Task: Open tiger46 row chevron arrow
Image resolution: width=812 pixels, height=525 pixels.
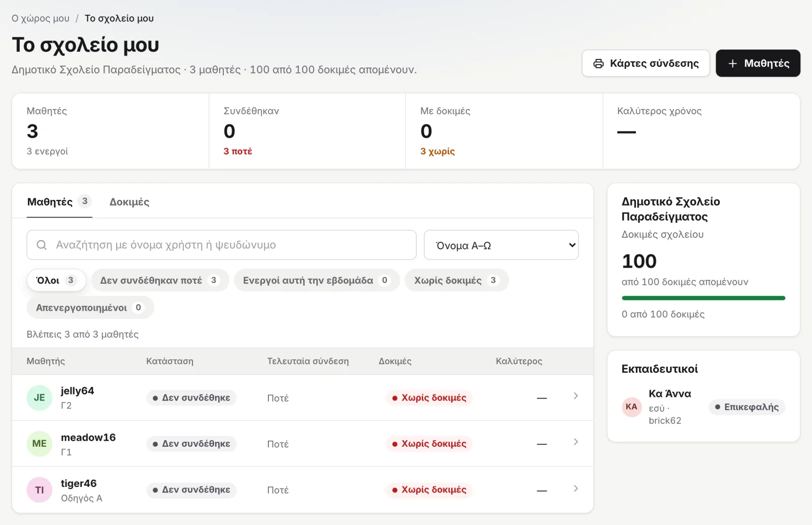Action: [x=576, y=488]
